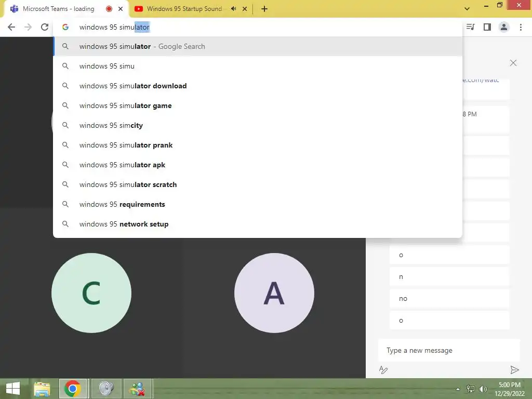Image resolution: width=532 pixels, height=399 pixels.
Task: Select the 'windows 95 simu' suggestion
Action: [x=258, y=66]
